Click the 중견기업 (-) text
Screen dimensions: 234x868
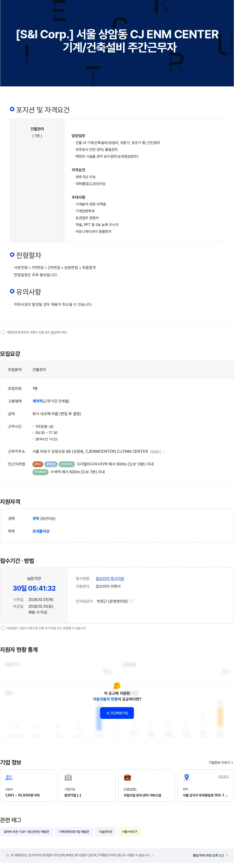pyautogui.click(x=73, y=795)
